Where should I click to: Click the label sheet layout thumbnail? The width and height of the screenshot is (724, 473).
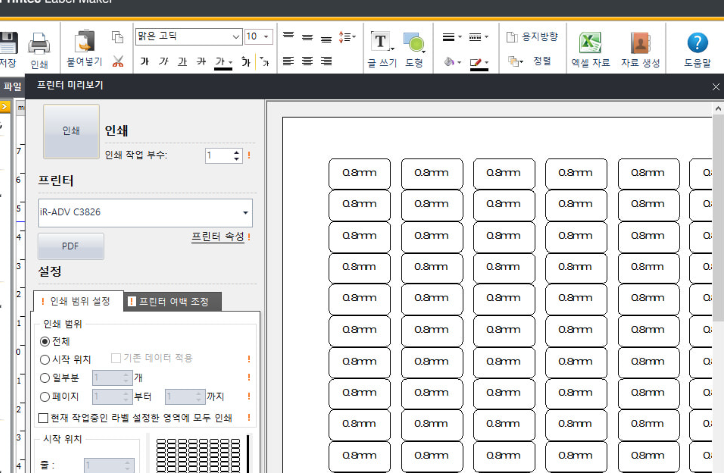(199, 455)
